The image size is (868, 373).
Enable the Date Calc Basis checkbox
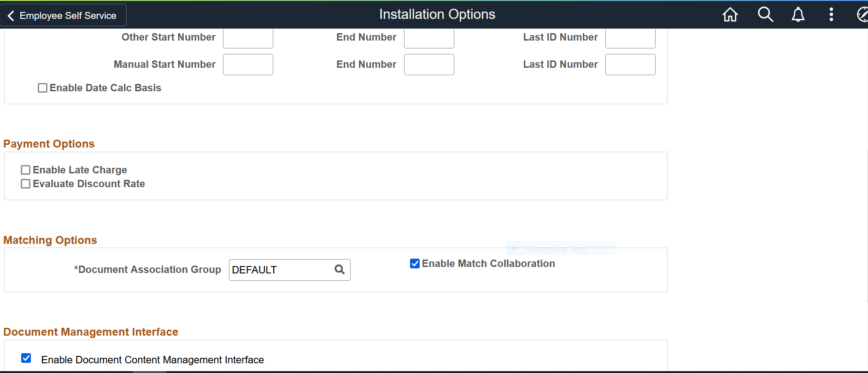42,88
